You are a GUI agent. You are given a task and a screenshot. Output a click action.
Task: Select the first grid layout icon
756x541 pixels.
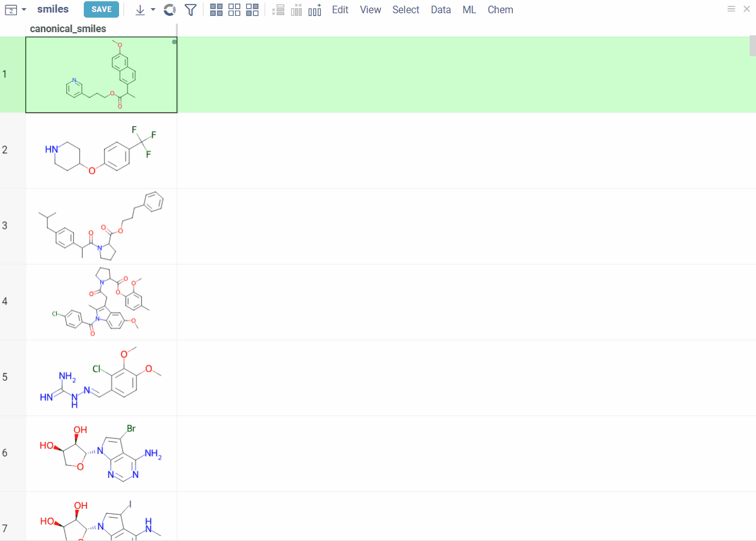point(217,9)
